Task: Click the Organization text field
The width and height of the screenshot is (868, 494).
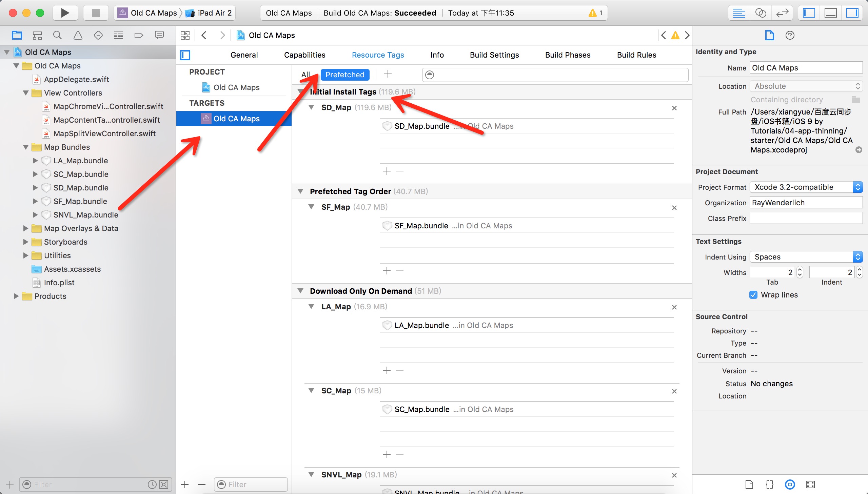Action: point(806,203)
